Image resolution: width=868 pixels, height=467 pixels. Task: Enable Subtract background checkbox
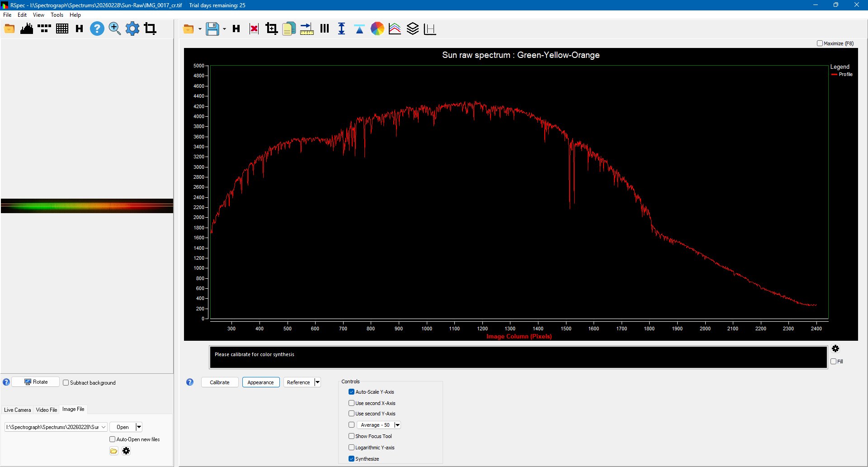click(66, 383)
